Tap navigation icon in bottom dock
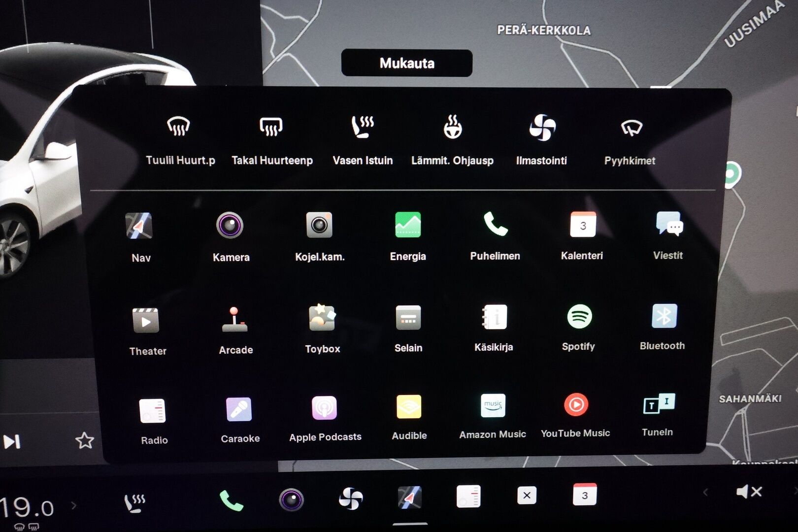The image size is (798, 532). pyautogui.click(x=410, y=498)
